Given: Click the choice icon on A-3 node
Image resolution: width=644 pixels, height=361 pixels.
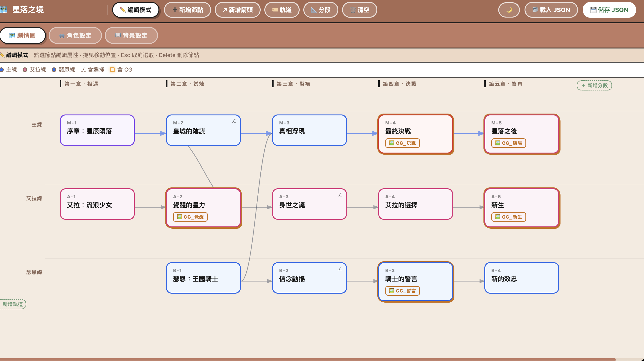Looking at the screenshot, I should pyautogui.click(x=340, y=195).
